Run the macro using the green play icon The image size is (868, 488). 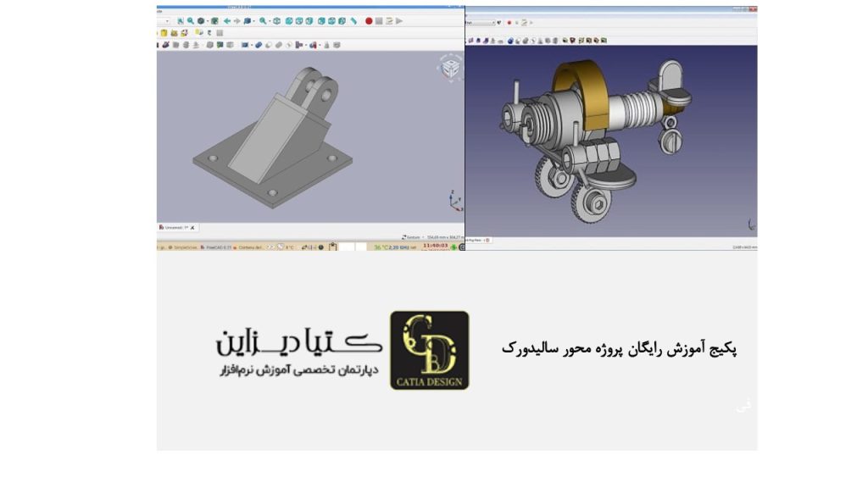[x=398, y=20]
